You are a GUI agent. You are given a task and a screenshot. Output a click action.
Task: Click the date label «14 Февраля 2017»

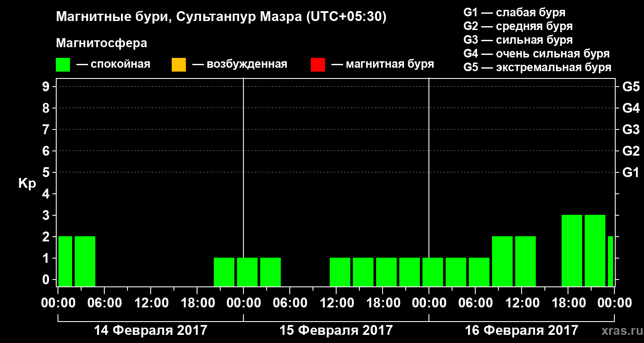151,331
